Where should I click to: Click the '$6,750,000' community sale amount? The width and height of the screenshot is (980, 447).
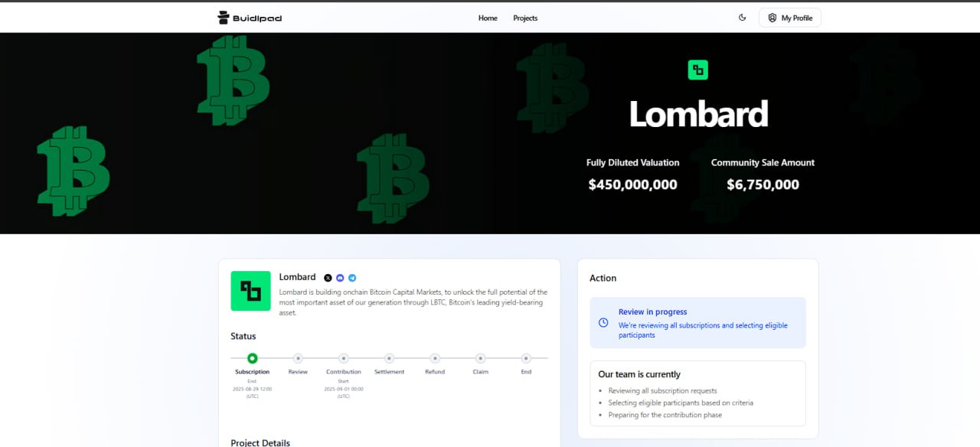[x=763, y=184]
